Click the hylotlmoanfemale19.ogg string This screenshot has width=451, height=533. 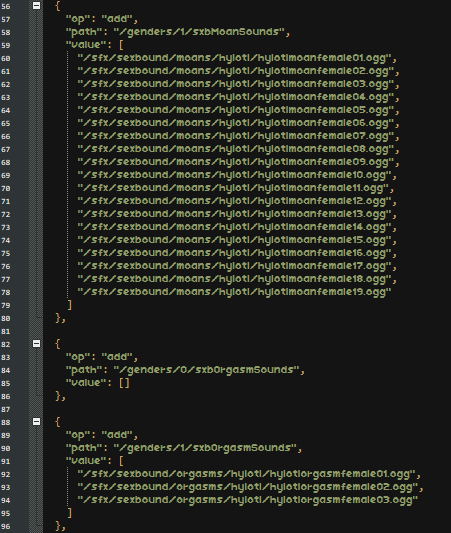pyautogui.click(x=235, y=292)
